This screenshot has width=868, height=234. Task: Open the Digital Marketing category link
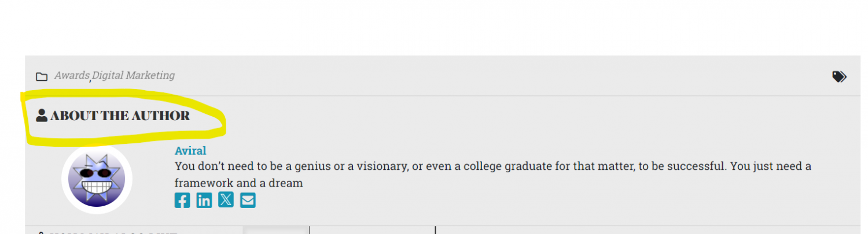point(134,75)
